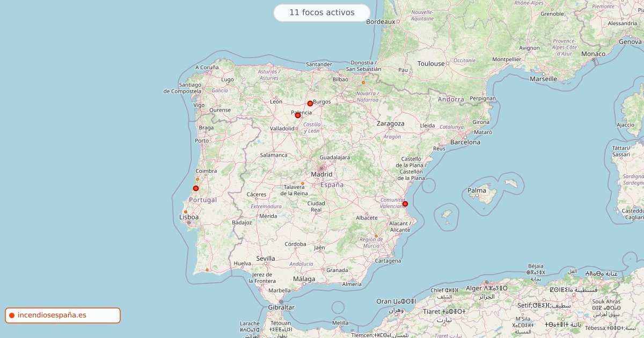Click the Granada city label

[337, 270]
